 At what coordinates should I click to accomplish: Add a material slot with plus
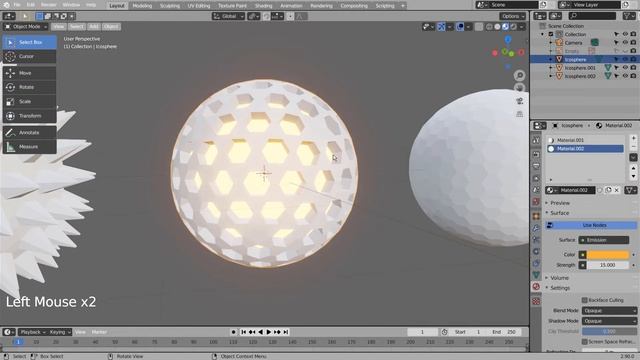pos(633,138)
